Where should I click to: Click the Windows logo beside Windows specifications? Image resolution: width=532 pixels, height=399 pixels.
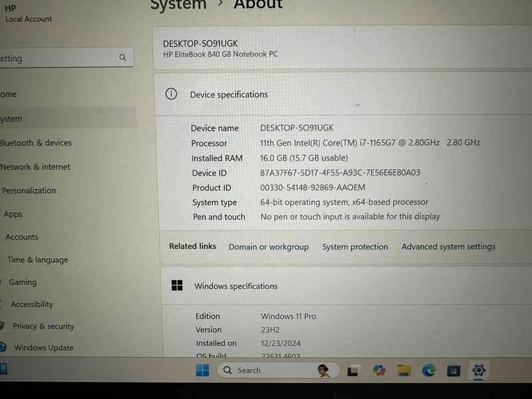[177, 285]
